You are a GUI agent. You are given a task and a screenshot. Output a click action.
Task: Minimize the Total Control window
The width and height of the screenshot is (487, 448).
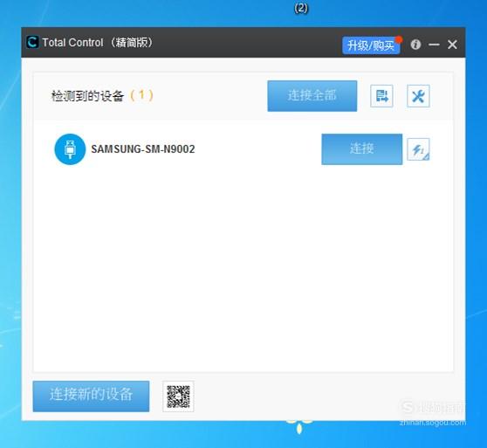point(434,45)
